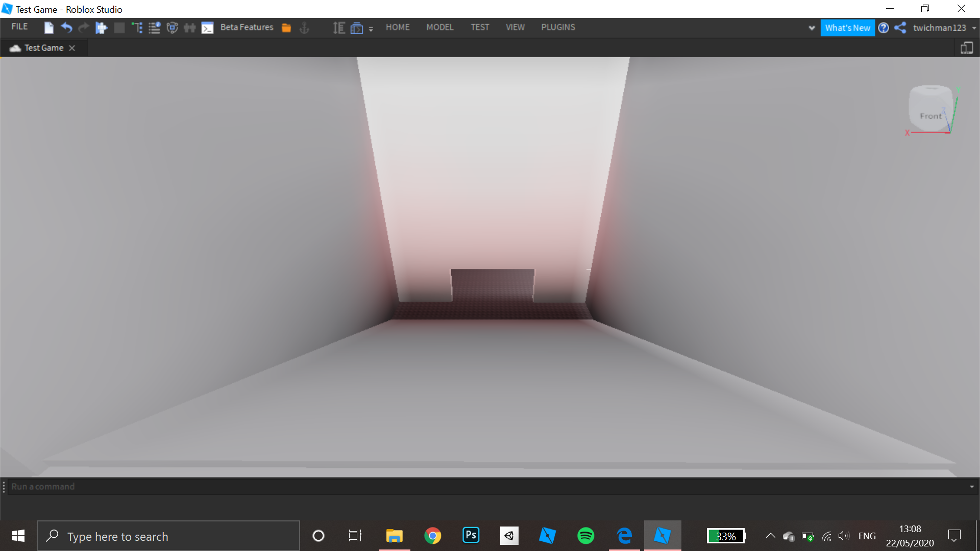Click the anchor icon in the toolbar

[304, 29]
